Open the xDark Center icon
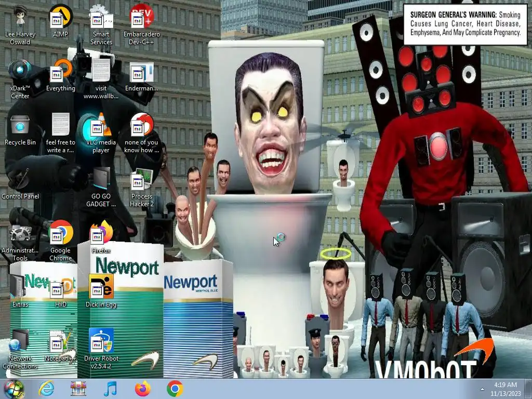 (20, 79)
